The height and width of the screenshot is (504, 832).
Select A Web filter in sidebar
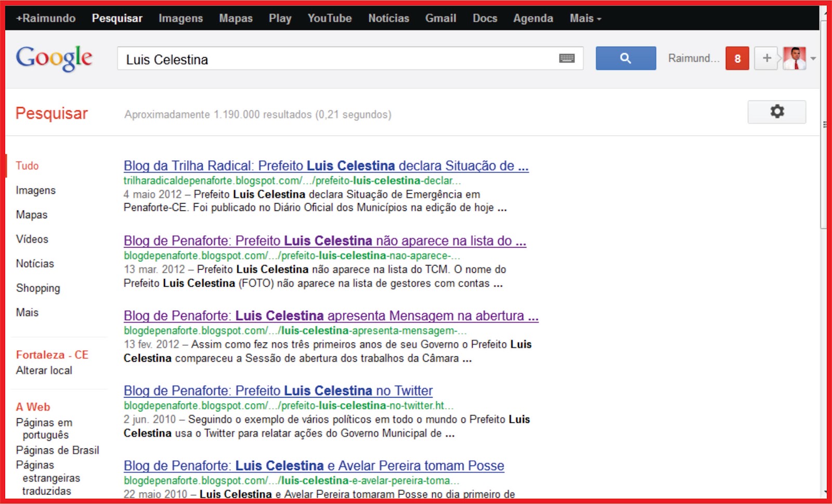coord(33,407)
